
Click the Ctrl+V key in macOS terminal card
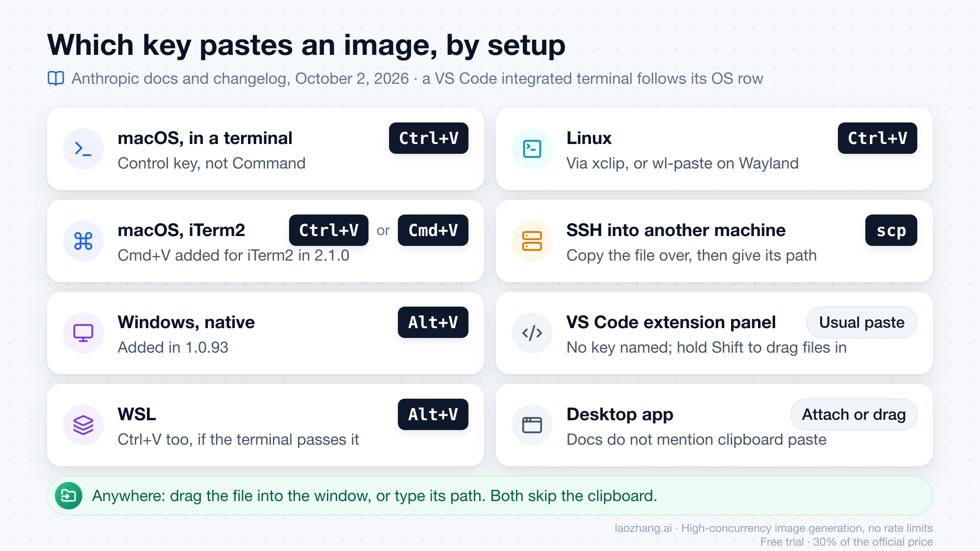[429, 138]
